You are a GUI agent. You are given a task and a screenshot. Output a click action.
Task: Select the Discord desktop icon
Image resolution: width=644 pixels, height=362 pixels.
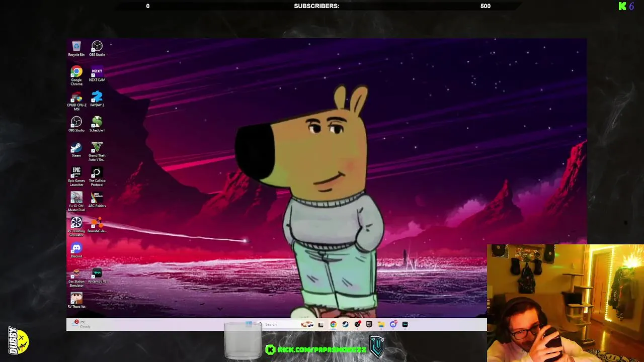(x=76, y=250)
